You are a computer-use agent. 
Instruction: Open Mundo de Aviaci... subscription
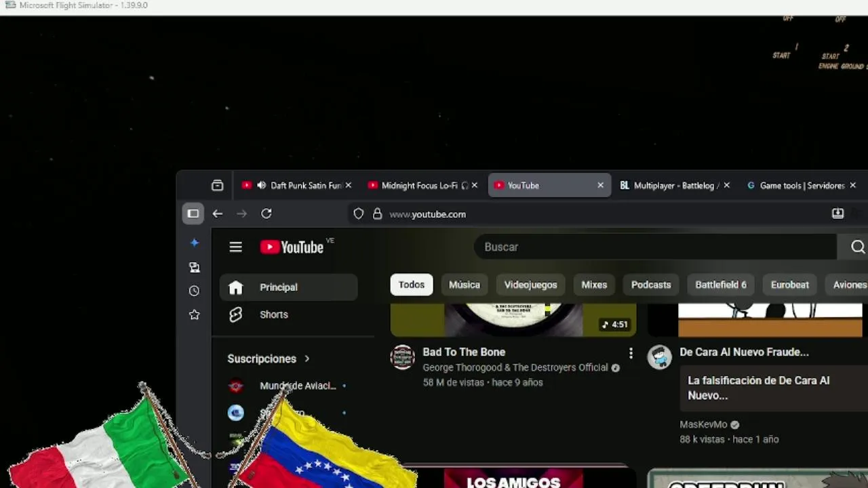298,386
